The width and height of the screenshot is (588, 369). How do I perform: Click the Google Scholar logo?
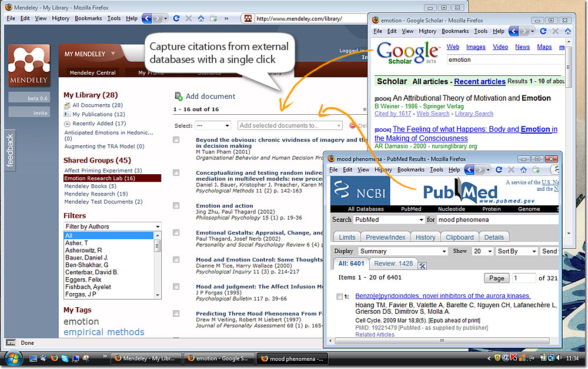(407, 54)
